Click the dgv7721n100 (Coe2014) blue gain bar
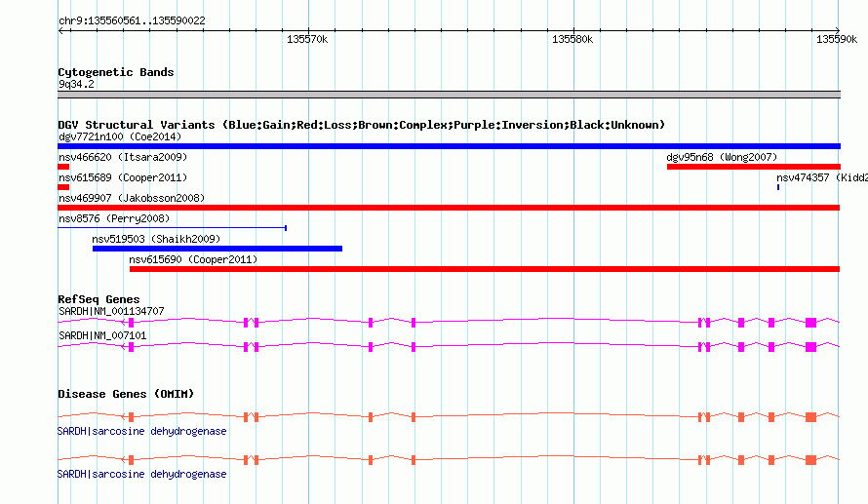The height and width of the screenshot is (504, 868). pyautogui.click(x=449, y=146)
